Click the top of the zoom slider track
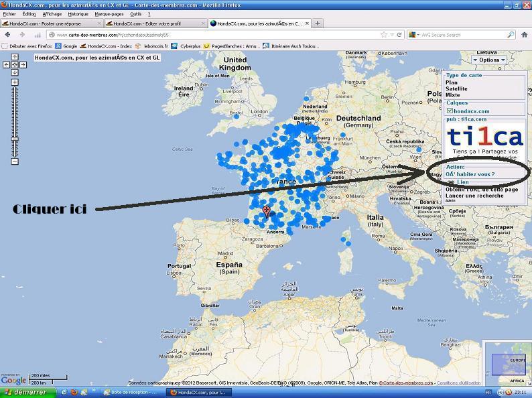Image resolution: width=532 pixels, height=398 pixels. [x=15, y=88]
